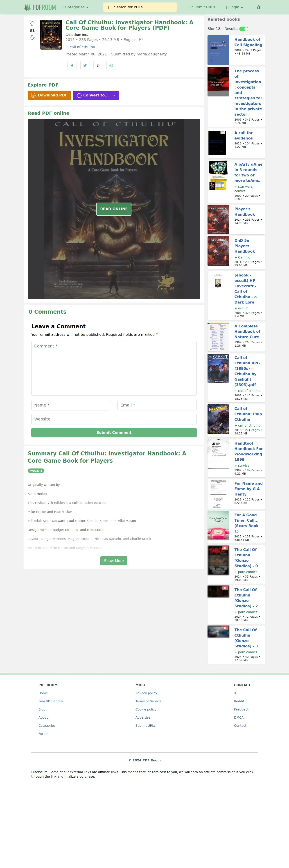Downvote this book with the down arrow
This screenshot has width=289, height=868.
click(32, 38)
